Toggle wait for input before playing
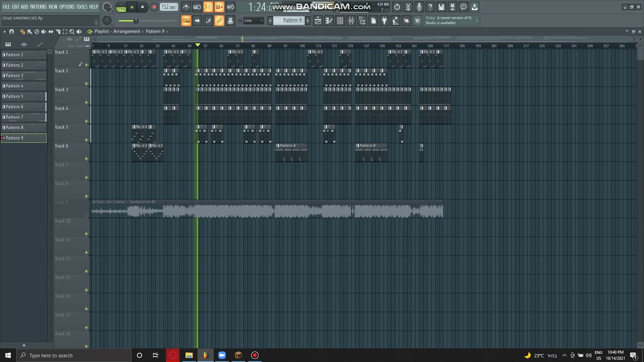 click(197, 7)
